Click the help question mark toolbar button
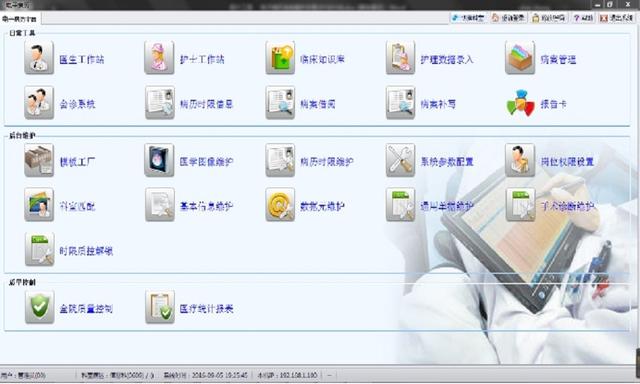The height and width of the screenshot is (384, 640). click(583, 18)
